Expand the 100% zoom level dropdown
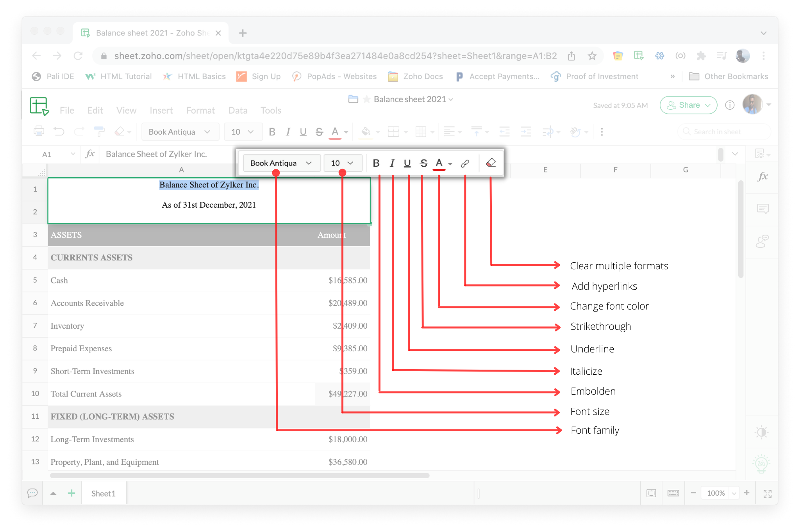Image resolution: width=800 pixels, height=532 pixels. 734,493
